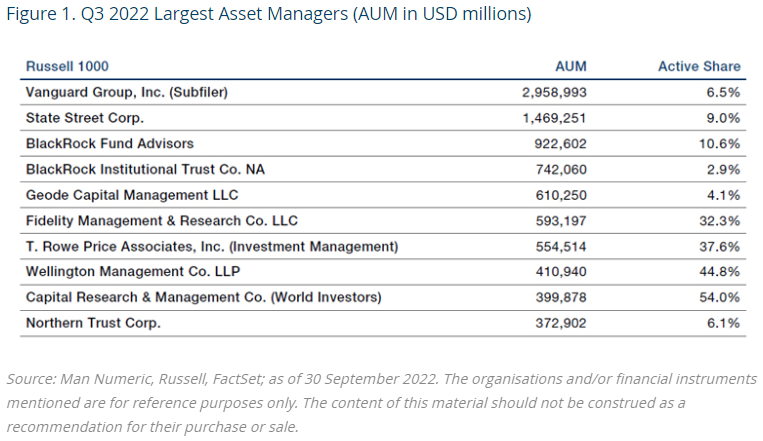Click the source note below the table
Screen dimensions: 763x441
coord(380,402)
